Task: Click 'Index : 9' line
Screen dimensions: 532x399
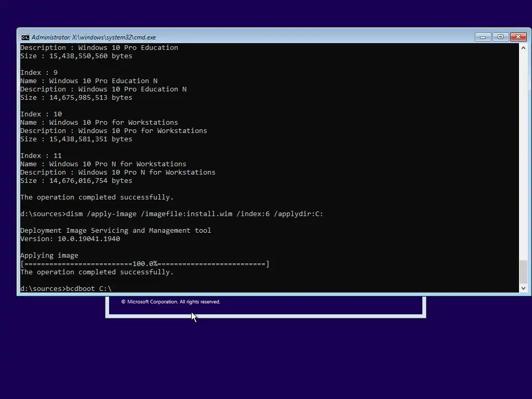Action: click(x=38, y=72)
